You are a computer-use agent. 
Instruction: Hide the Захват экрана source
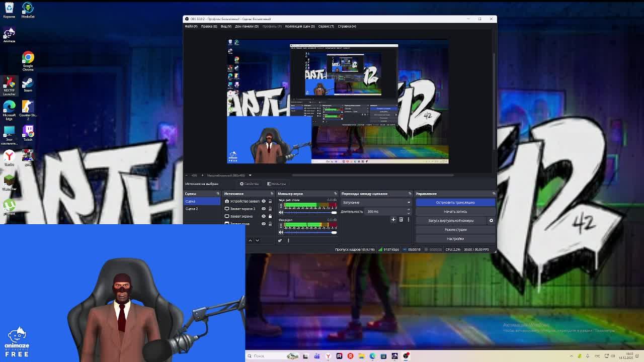pyautogui.click(x=263, y=216)
